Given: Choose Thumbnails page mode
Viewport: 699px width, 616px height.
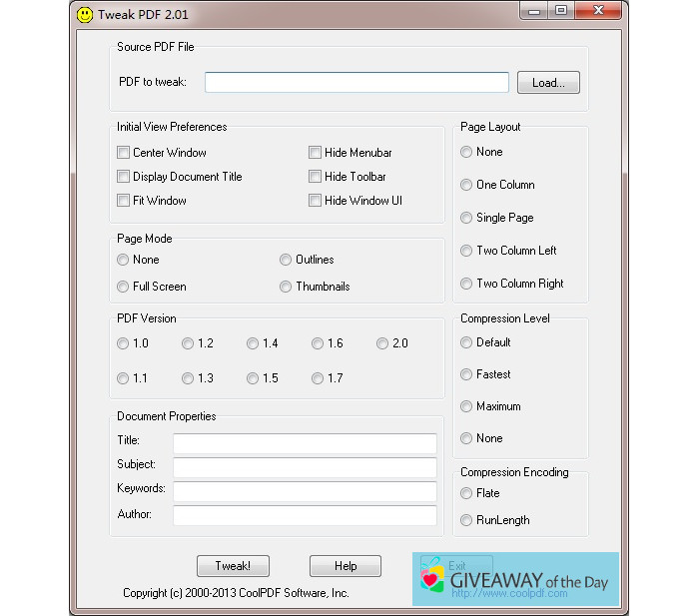Looking at the screenshot, I should 286,287.
